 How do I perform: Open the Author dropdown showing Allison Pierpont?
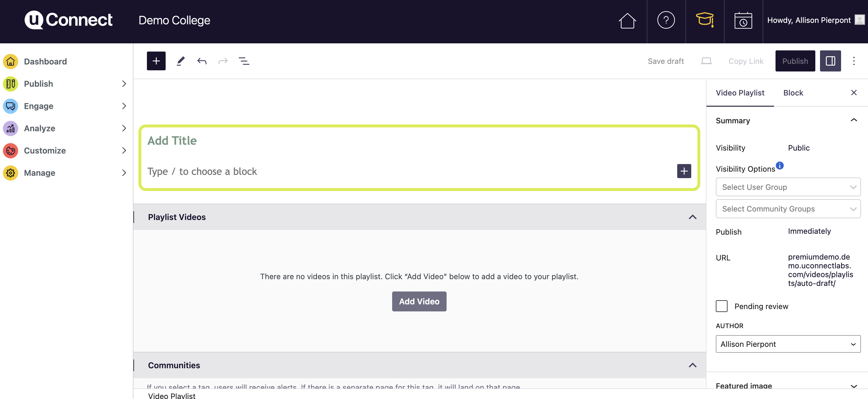tap(788, 344)
